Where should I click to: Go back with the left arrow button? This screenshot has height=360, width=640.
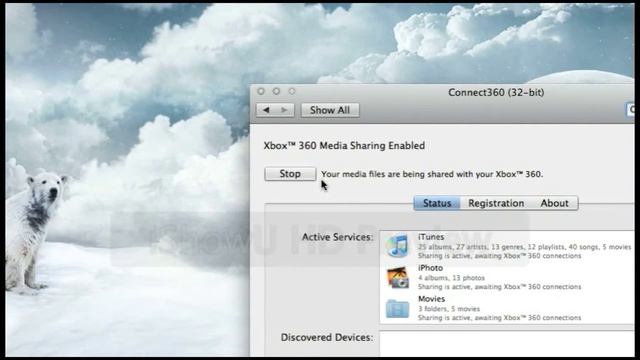266,110
